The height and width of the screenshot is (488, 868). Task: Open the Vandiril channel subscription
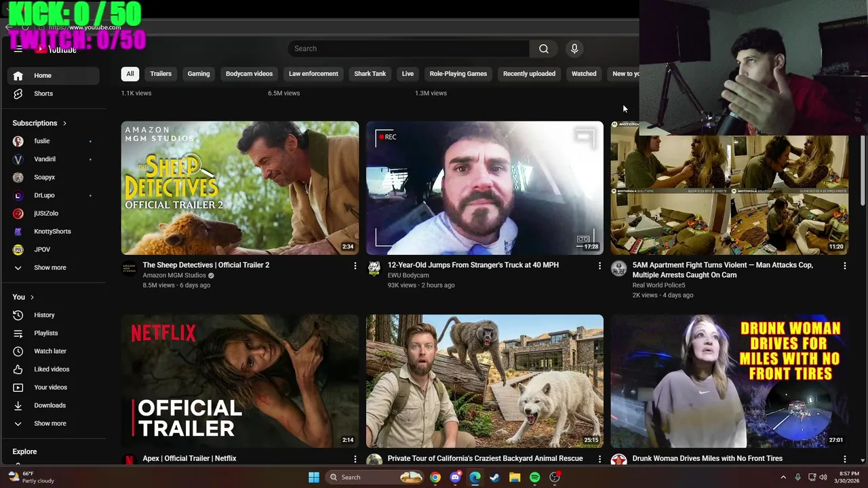pyautogui.click(x=54, y=159)
